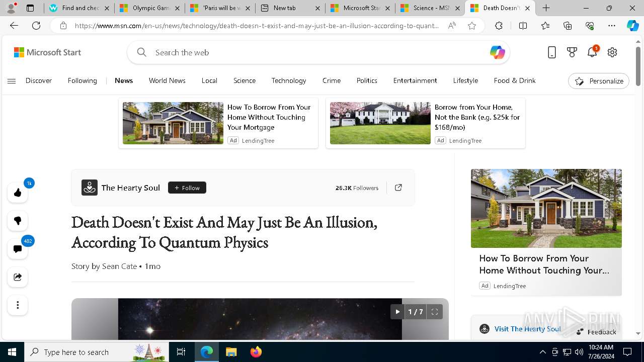Play the slideshow with play button
Screen dimensions: 644x362
(397, 312)
